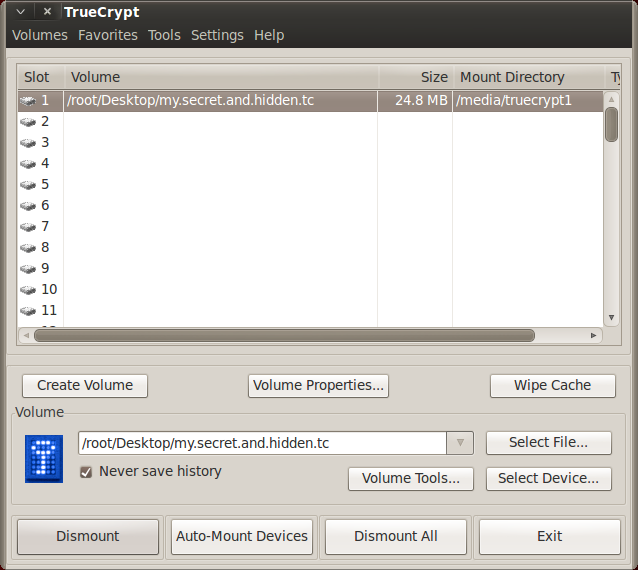
Task: Open Volume Tools options
Action: 411,478
